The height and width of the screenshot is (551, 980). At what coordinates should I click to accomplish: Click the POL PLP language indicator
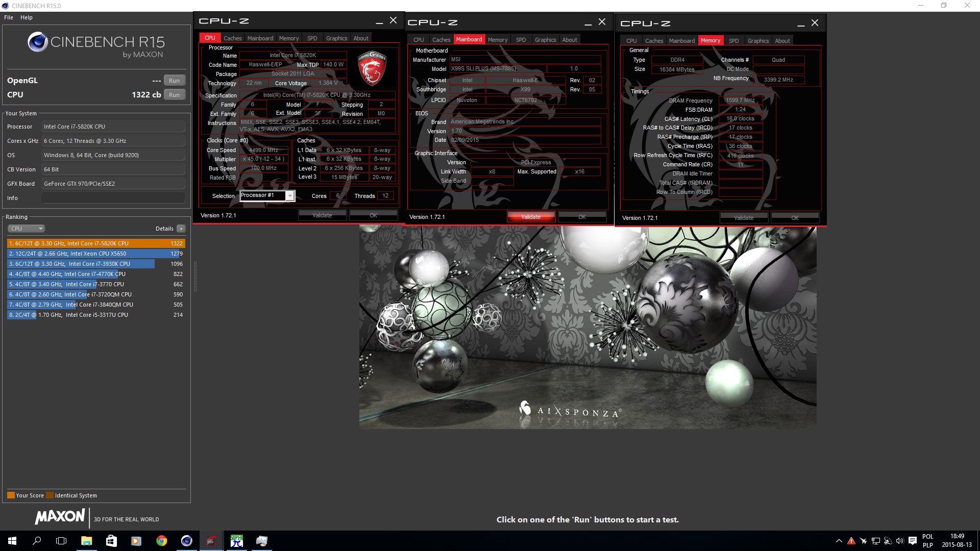tap(928, 541)
